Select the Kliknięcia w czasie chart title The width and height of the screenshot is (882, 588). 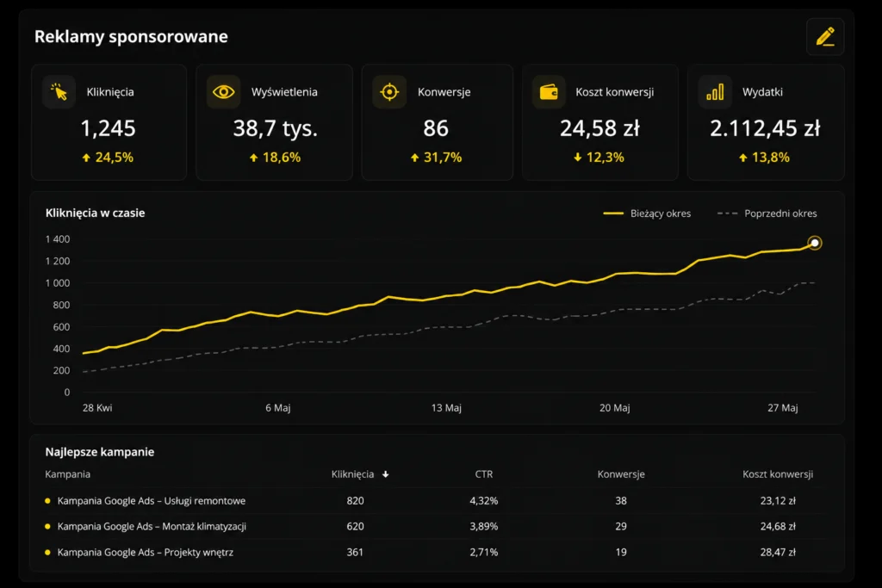pos(95,213)
